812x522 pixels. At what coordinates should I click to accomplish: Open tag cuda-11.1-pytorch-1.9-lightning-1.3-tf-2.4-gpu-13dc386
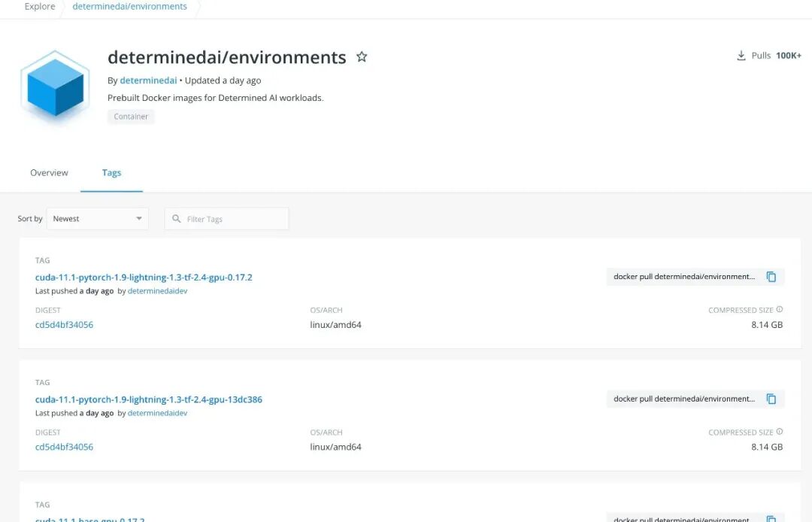click(149, 399)
